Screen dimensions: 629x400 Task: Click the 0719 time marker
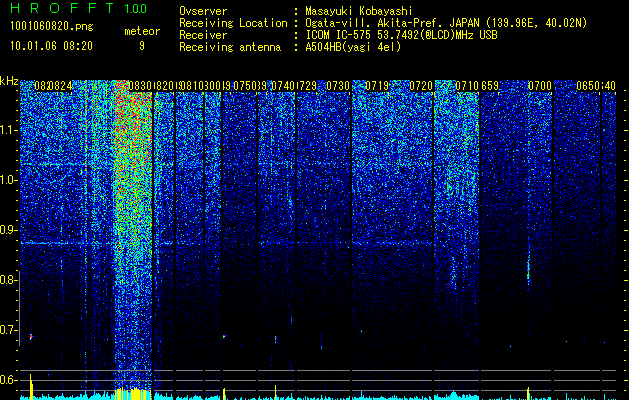[377, 86]
